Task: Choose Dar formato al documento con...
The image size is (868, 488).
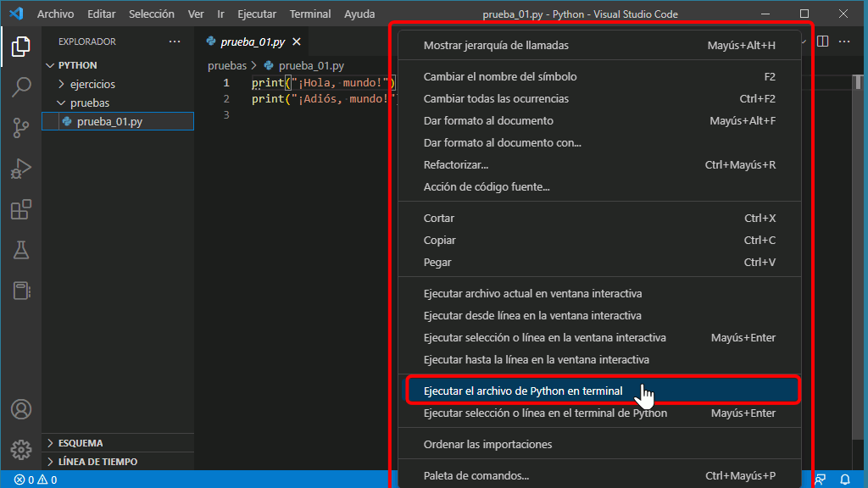Action: [x=599, y=142]
